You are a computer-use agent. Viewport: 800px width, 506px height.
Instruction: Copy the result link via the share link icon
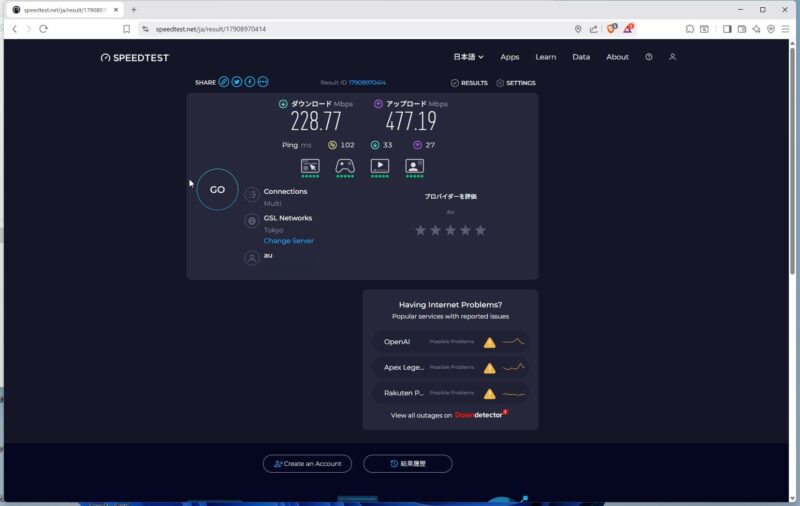coord(223,82)
